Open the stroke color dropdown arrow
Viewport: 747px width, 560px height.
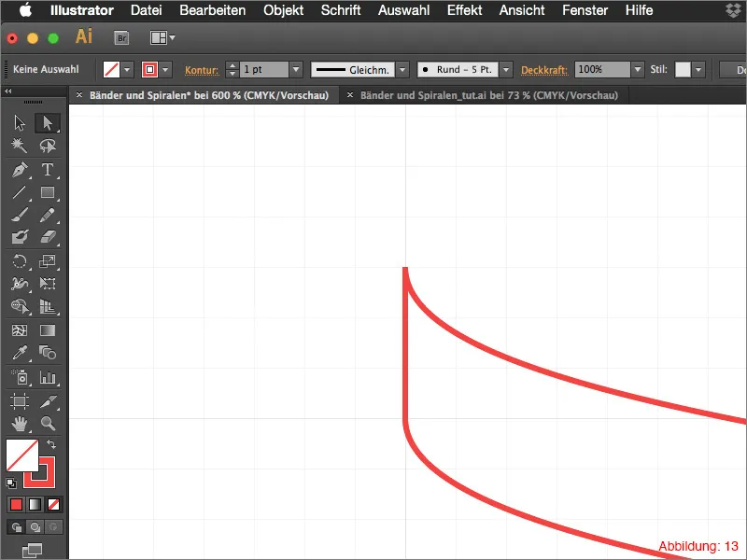(x=165, y=69)
